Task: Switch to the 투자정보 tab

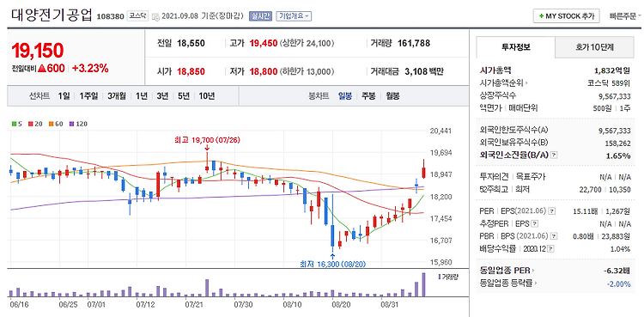Action: tap(515, 47)
